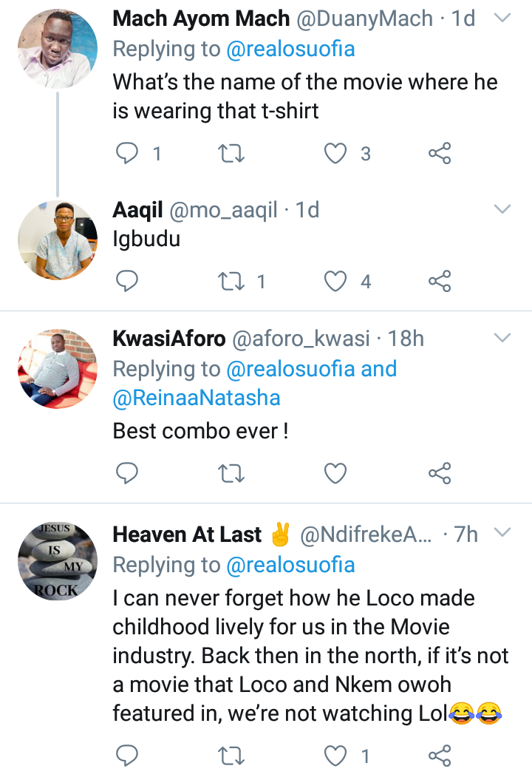Reply to Mach Ayom Mach's tweet
Screen dimensions: 532x777
[127, 153]
